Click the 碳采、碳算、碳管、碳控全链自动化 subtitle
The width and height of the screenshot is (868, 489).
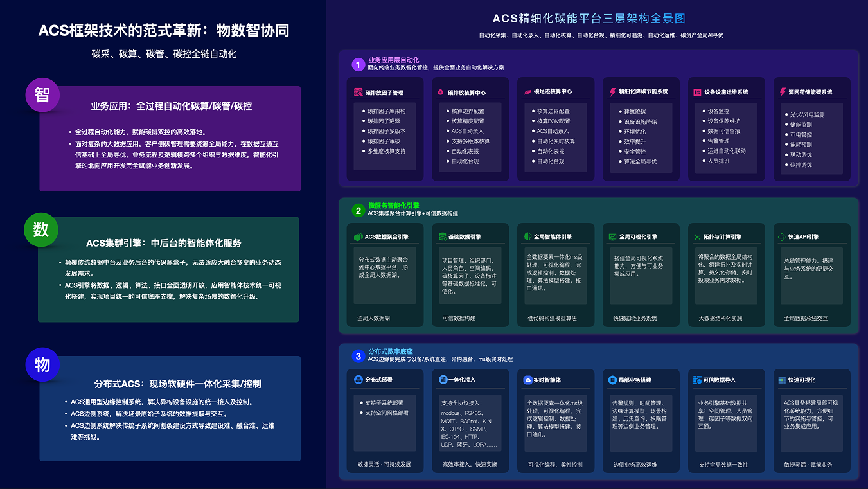[164, 54]
